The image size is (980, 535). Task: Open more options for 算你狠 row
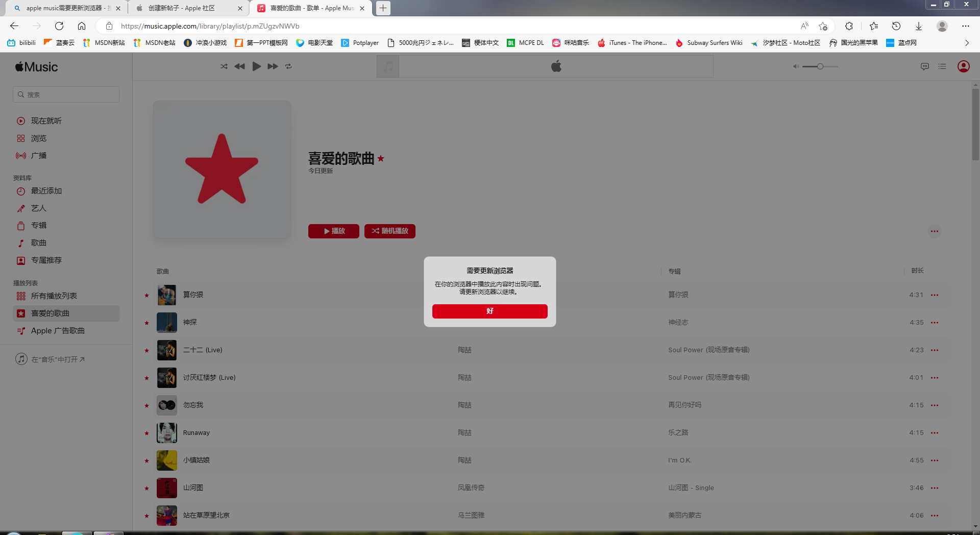[935, 295]
